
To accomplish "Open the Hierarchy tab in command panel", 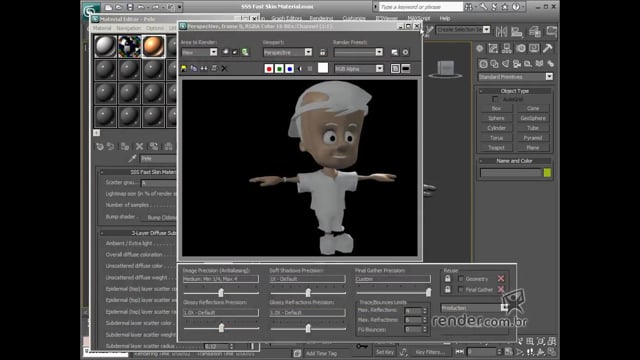I will tap(507, 48).
